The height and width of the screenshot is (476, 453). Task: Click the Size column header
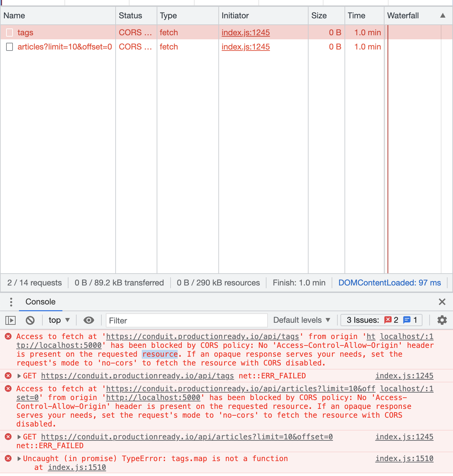tap(319, 15)
